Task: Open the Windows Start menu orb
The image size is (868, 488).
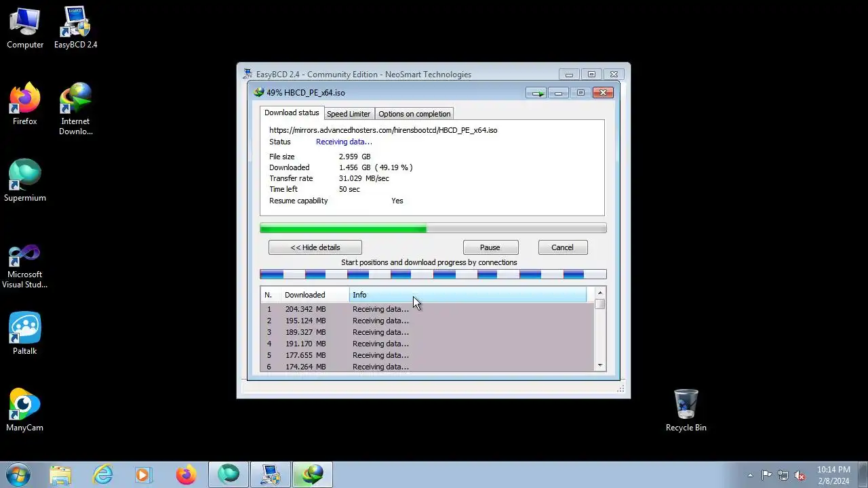Action: (18, 474)
